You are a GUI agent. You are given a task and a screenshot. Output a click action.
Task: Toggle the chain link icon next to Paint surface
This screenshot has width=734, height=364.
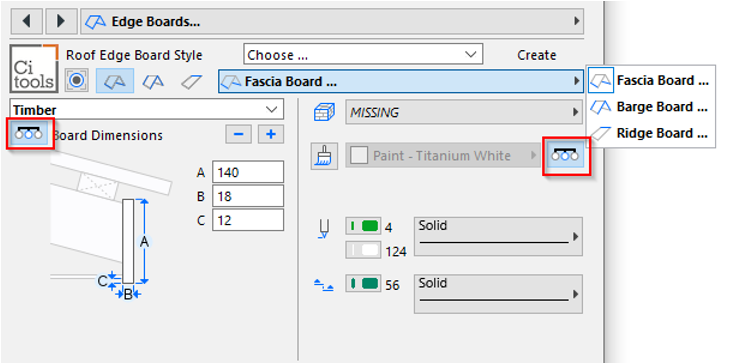pos(565,155)
